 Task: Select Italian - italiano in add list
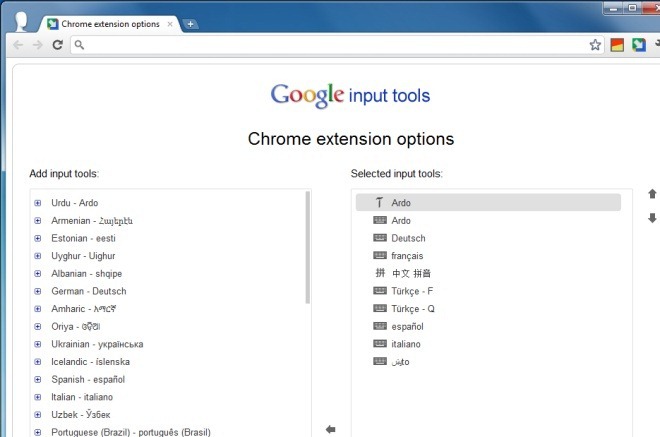82,397
